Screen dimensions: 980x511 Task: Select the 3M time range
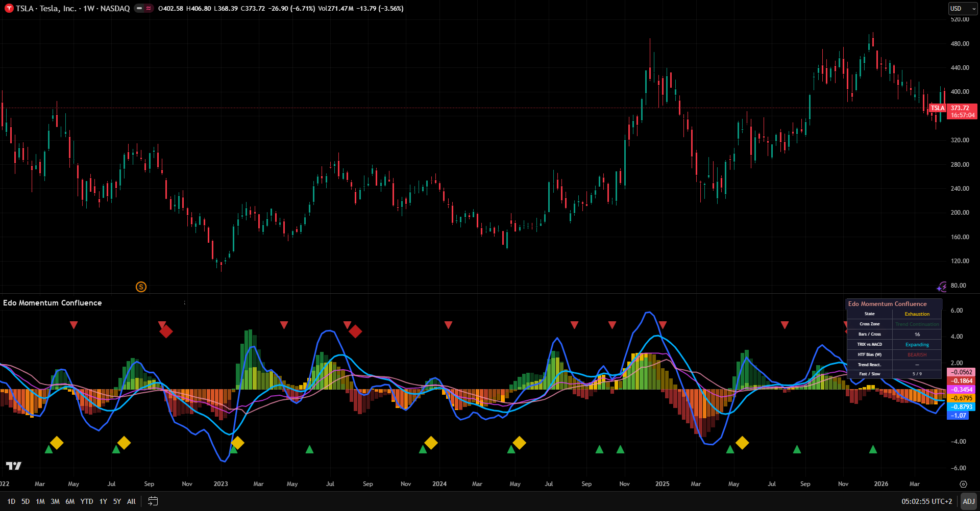(55, 501)
